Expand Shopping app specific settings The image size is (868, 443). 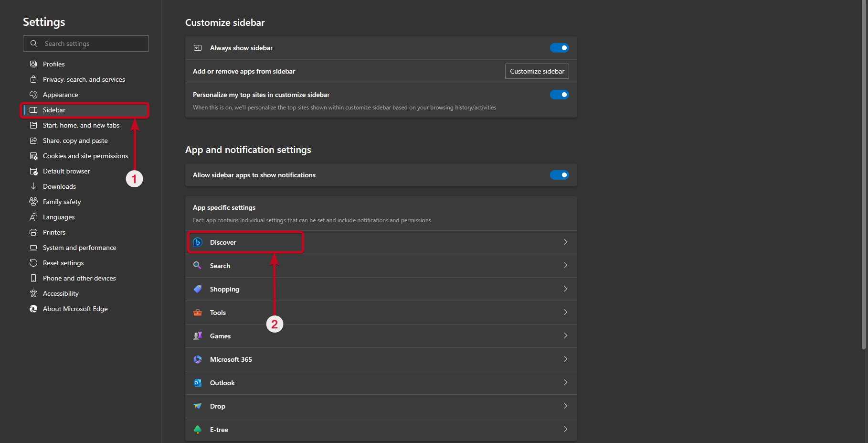(x=565, y=289)
